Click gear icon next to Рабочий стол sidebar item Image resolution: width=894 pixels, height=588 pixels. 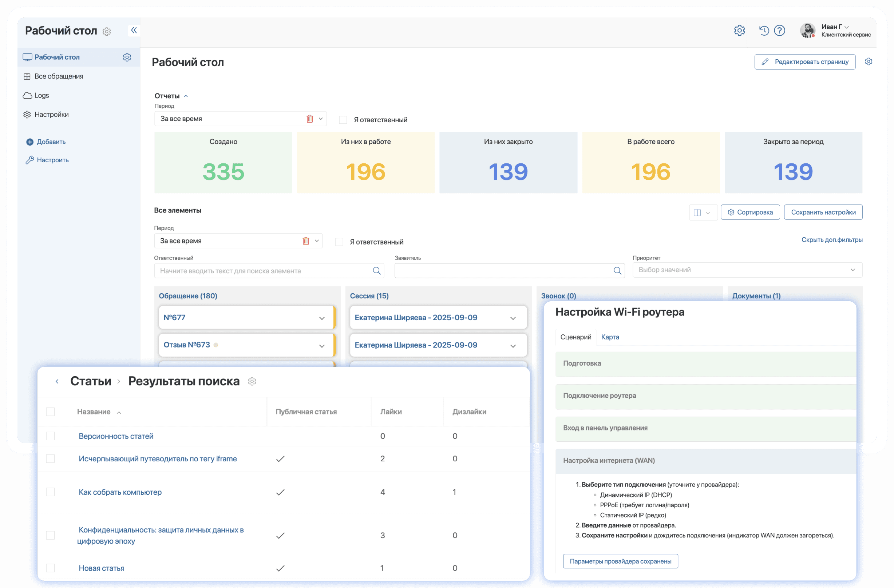click(127, 57)
